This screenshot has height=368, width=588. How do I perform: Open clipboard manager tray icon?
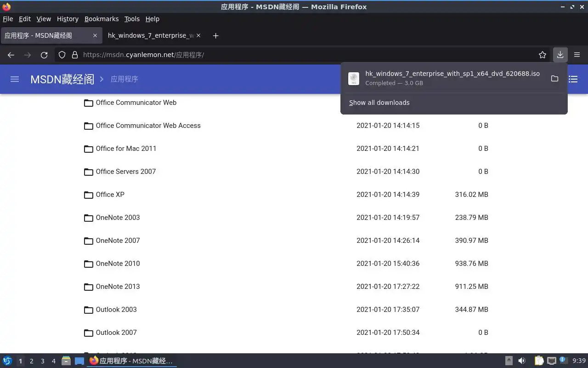[x=539, y=361]
